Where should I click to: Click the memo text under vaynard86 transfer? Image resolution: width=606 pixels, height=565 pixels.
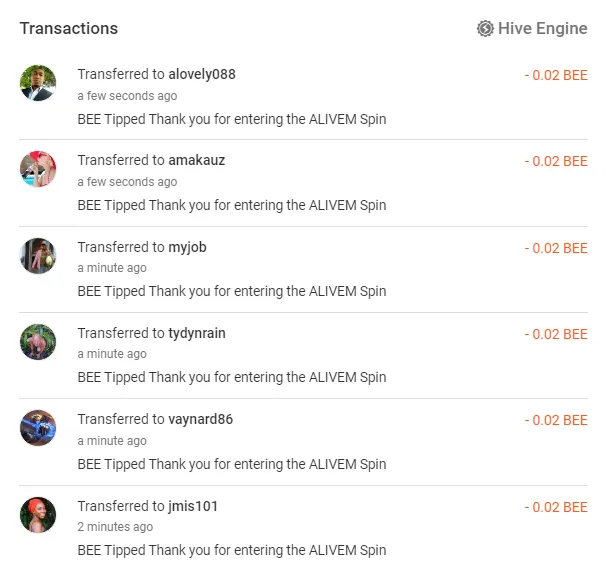(232, 464)
